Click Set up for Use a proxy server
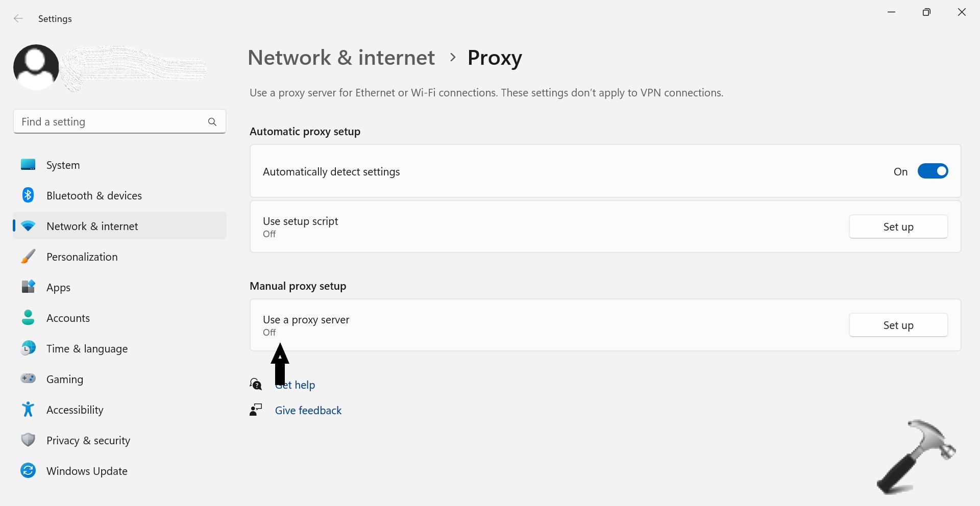Viewport: 980px width, 506px height. (x=898, y=325)
